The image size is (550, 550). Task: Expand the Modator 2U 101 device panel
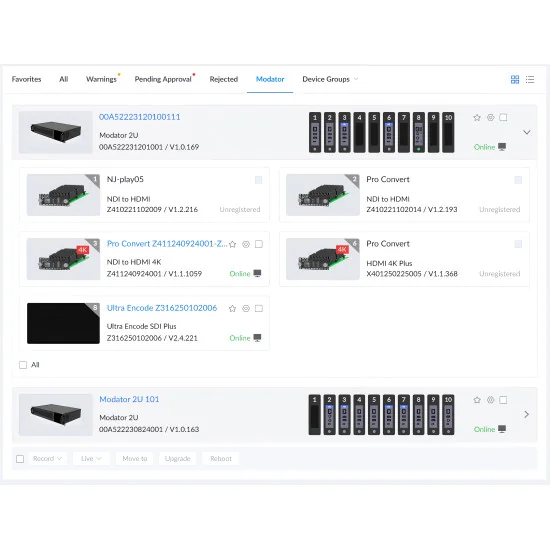526,415
